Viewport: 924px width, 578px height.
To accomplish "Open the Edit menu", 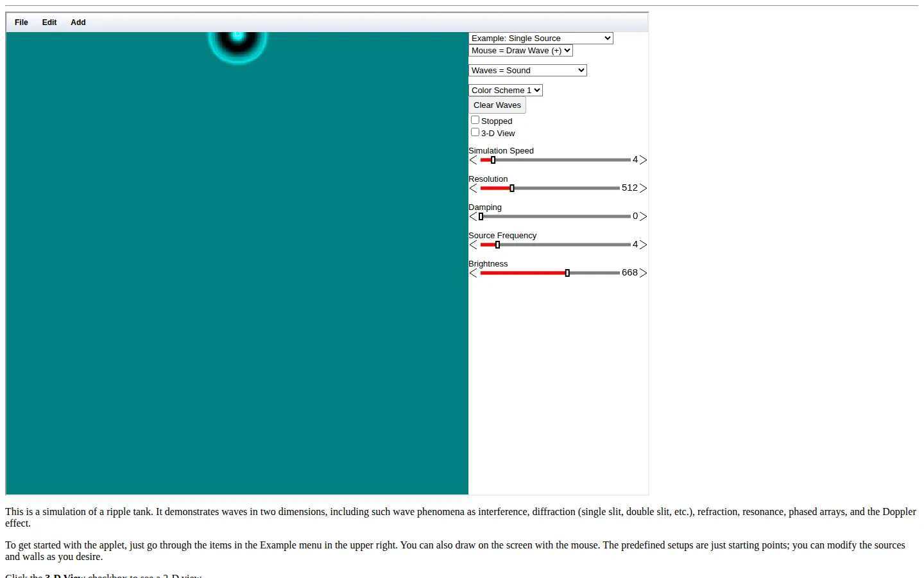I will coord(49,22).
